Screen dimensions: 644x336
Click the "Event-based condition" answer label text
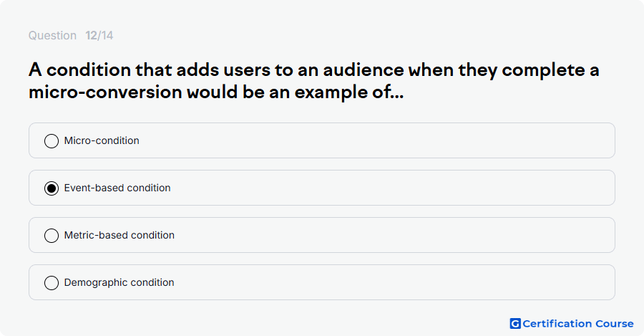pos(117,188)
